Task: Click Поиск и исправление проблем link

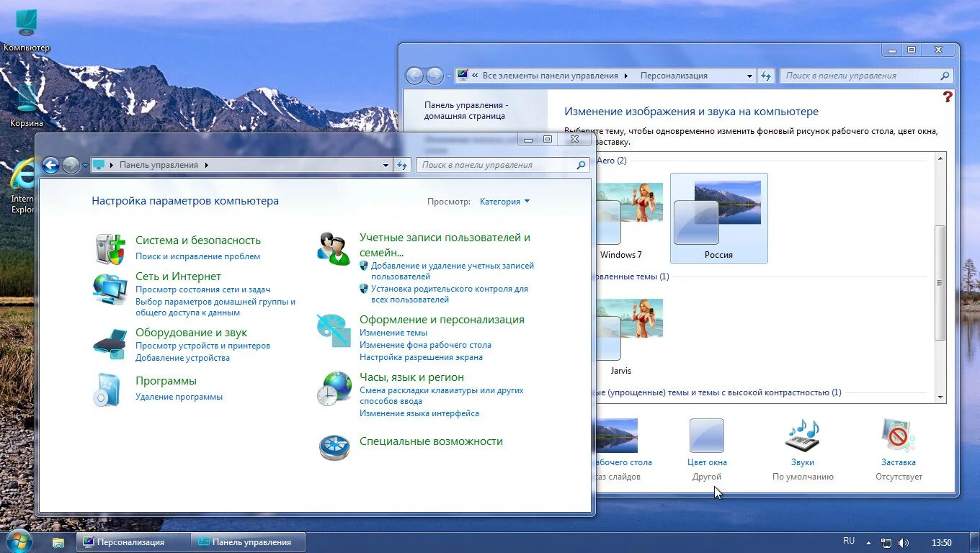Action: point(197,256)
